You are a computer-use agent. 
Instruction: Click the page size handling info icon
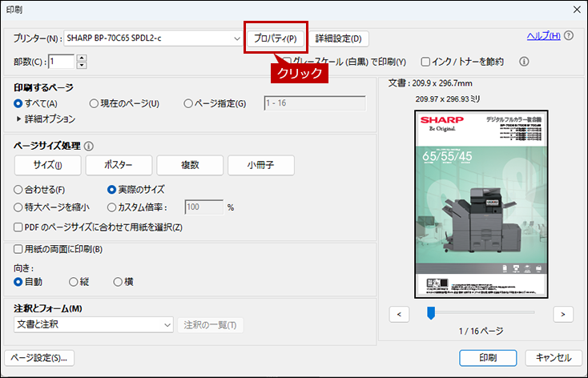point(89,146)
